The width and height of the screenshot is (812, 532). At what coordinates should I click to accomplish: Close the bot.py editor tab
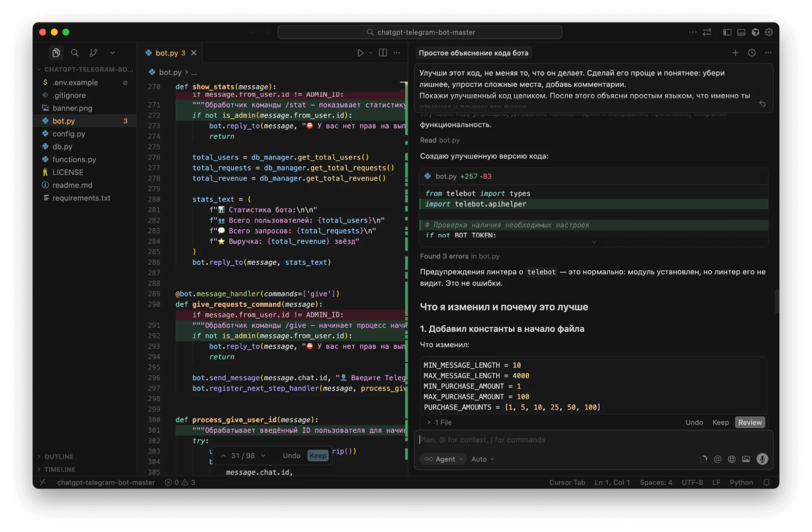coord(194,53)
